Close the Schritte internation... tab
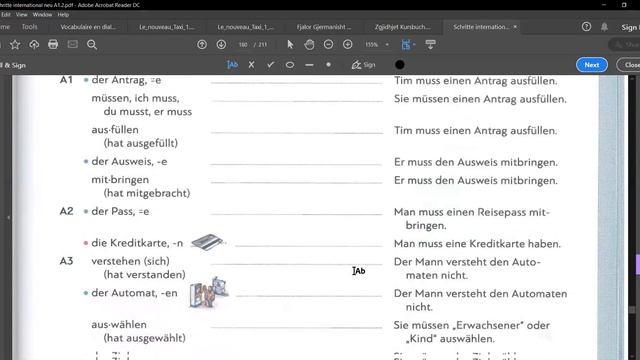Viewport: 640px width, 360px height. pos(515,27)
